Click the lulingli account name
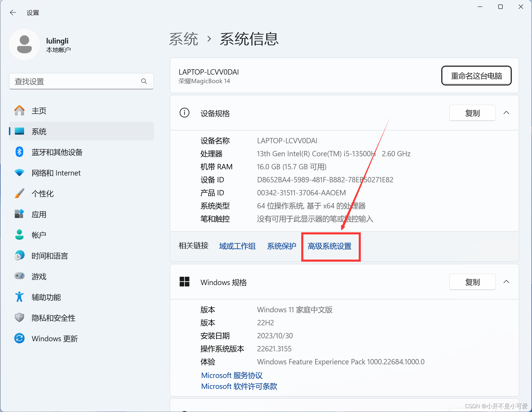532x412 pixels. (x=57, y=41)
